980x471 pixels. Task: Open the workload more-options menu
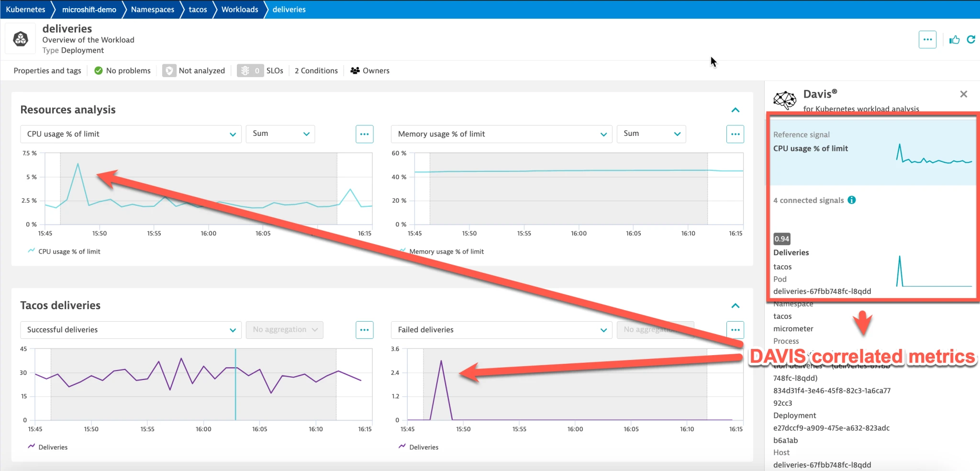pyautogui.click(x=927, y=40)
